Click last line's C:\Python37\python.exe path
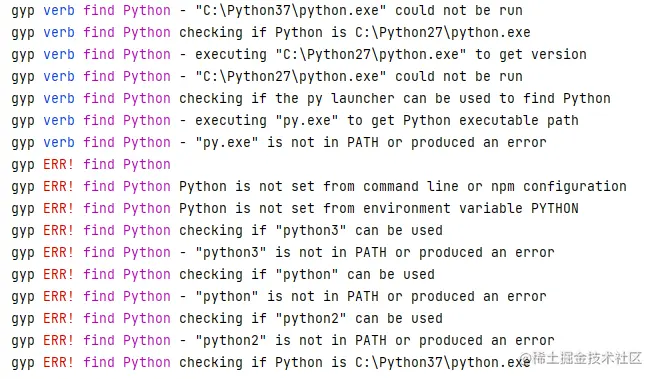The height and width of the screenshot is (379, 655). [443, 363]
